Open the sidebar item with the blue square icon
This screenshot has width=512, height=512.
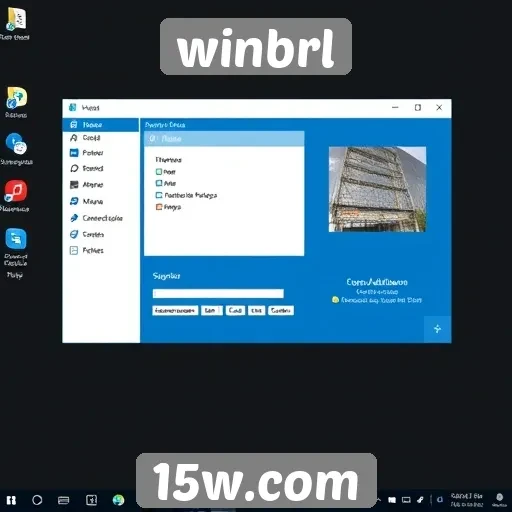click(86, 153)
